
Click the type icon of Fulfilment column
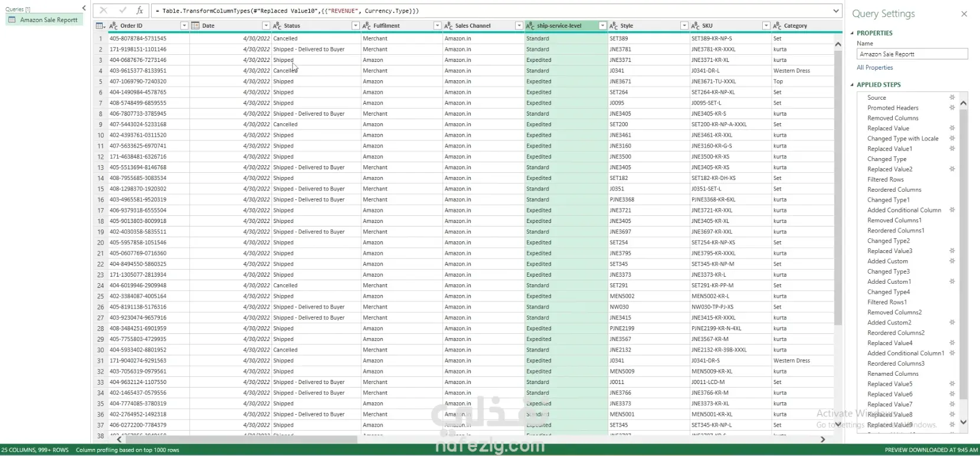(x=366, y=26)
